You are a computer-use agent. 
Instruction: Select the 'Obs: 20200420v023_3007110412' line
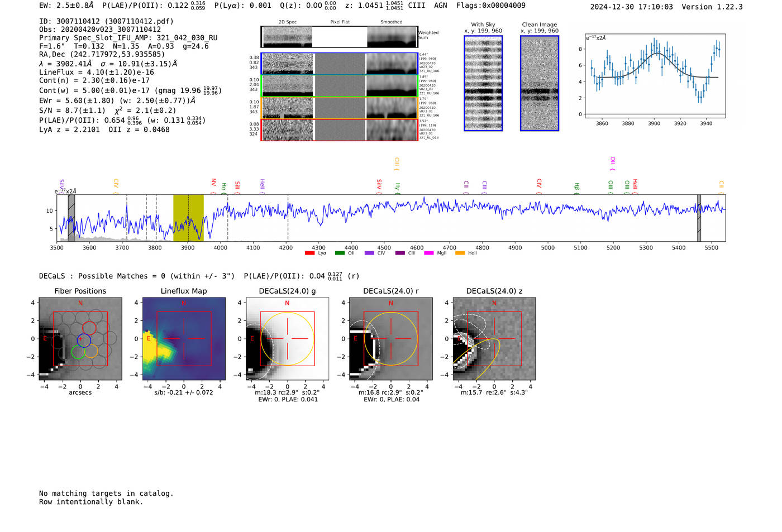click(x=100, y=30)
